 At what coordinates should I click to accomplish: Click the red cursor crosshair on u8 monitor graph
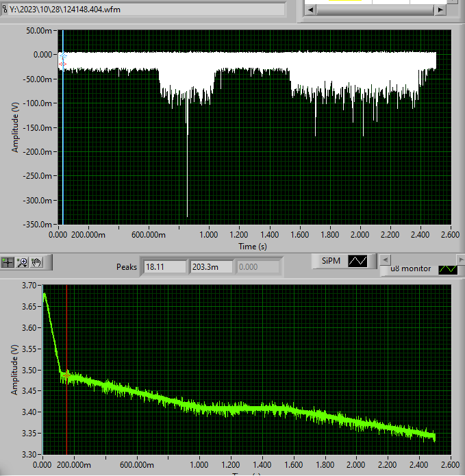(x=67, y=376)
